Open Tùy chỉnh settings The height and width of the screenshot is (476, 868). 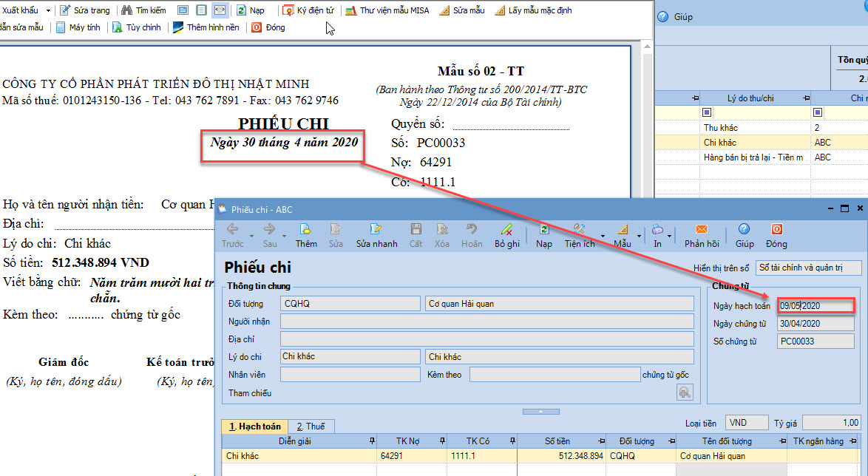click(137, 27)
